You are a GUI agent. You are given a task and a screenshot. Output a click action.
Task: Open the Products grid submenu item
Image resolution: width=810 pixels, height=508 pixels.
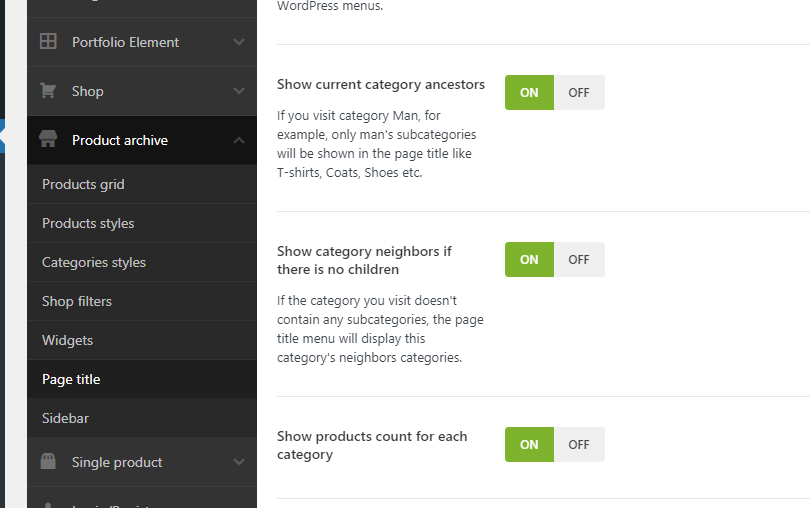(x=83, y=184)
